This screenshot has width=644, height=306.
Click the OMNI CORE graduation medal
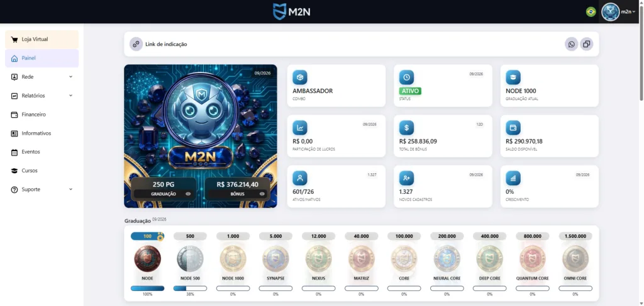click(575, 259)
